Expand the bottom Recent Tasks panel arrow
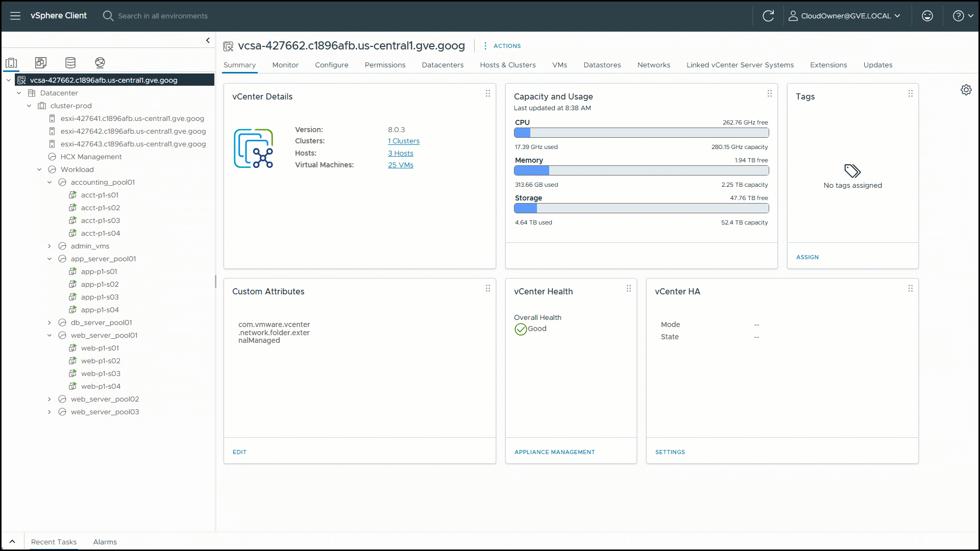This screenshot has width=980, height=551. click(x=12, y=542)
